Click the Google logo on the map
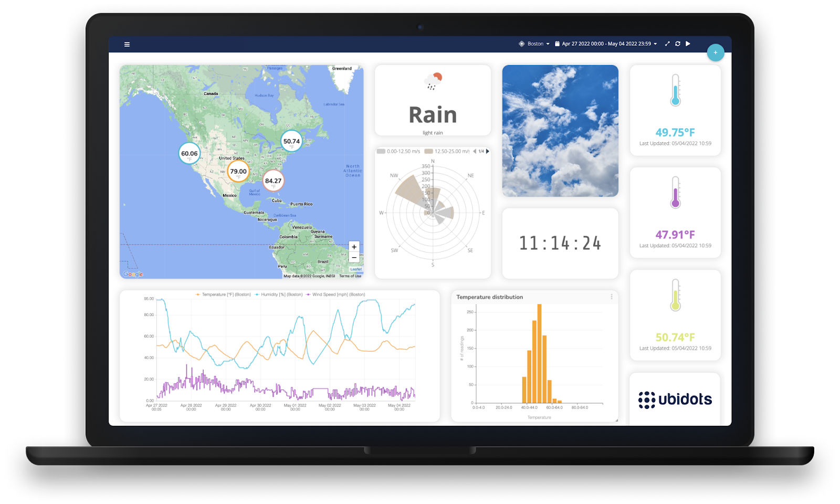 coord(133,274)
